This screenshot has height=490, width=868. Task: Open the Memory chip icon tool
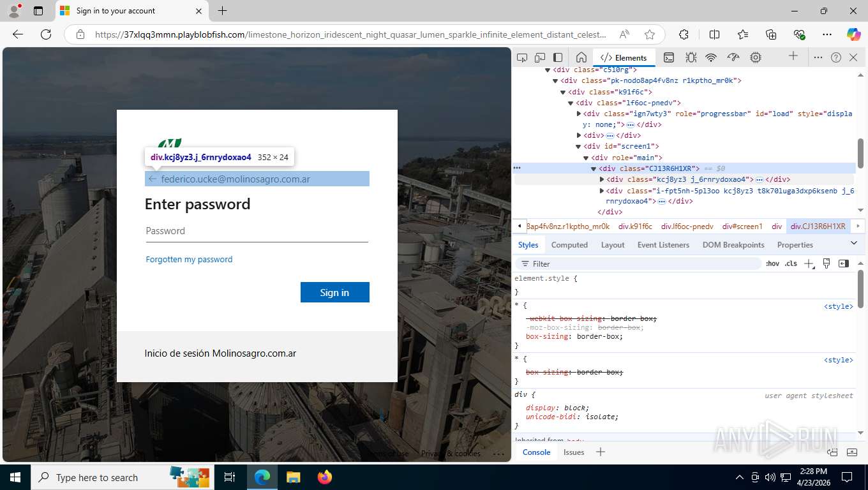tap(756, 57)
